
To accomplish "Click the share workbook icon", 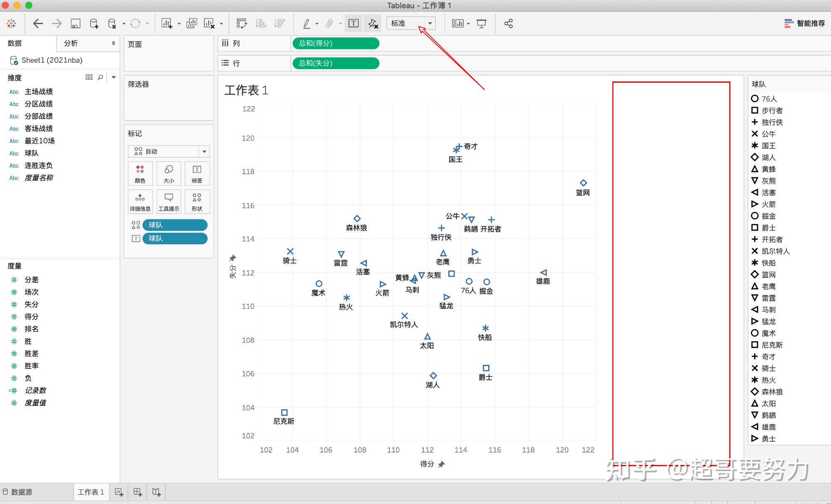I will click(508, 23).
